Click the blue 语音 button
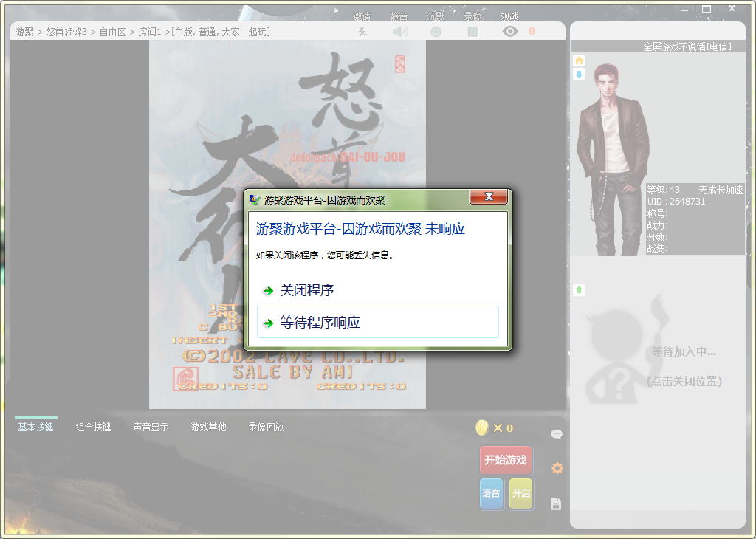 [491, 493]
